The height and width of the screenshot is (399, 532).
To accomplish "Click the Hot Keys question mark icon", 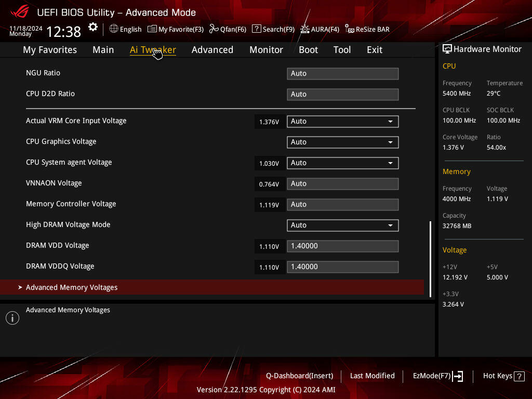I will click(x=519, y=376).
